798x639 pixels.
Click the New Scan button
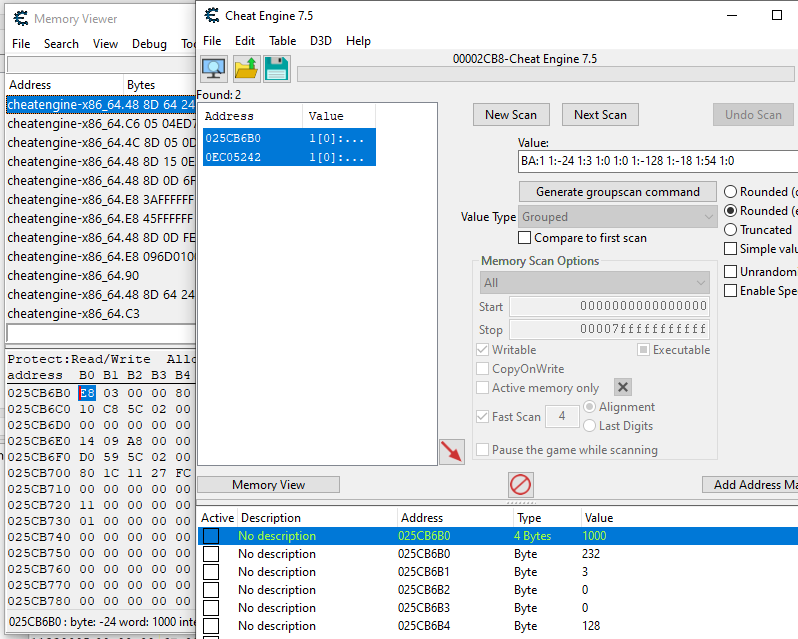511,115
